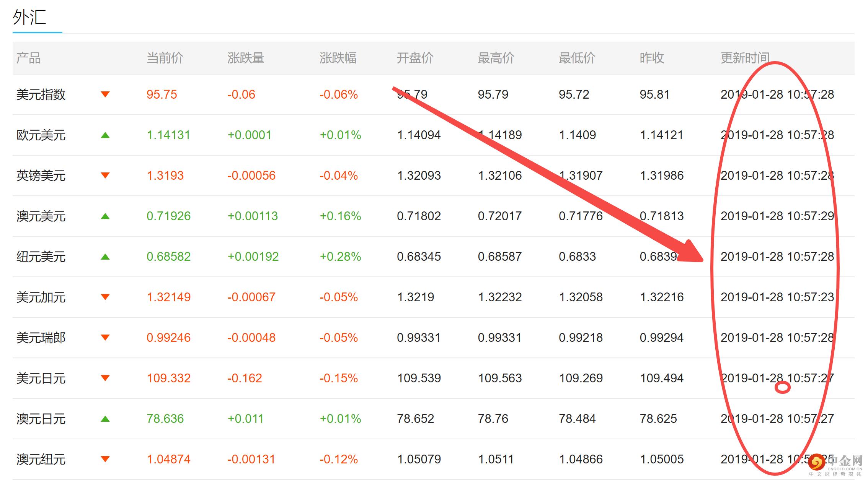868x481 pixels.
Task: Click the 最高价 column header
Action: (496, 58)
